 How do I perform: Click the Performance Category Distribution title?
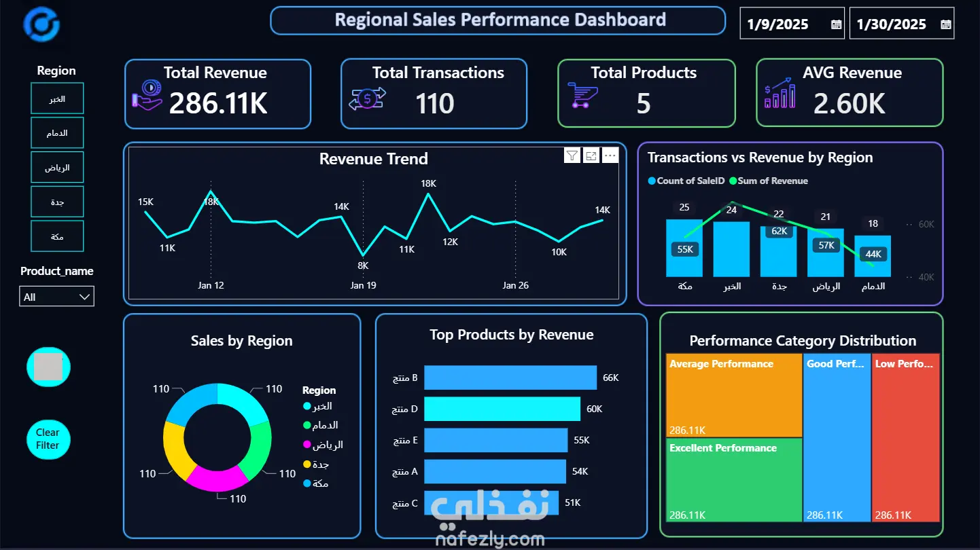click(x=803, y=341)
